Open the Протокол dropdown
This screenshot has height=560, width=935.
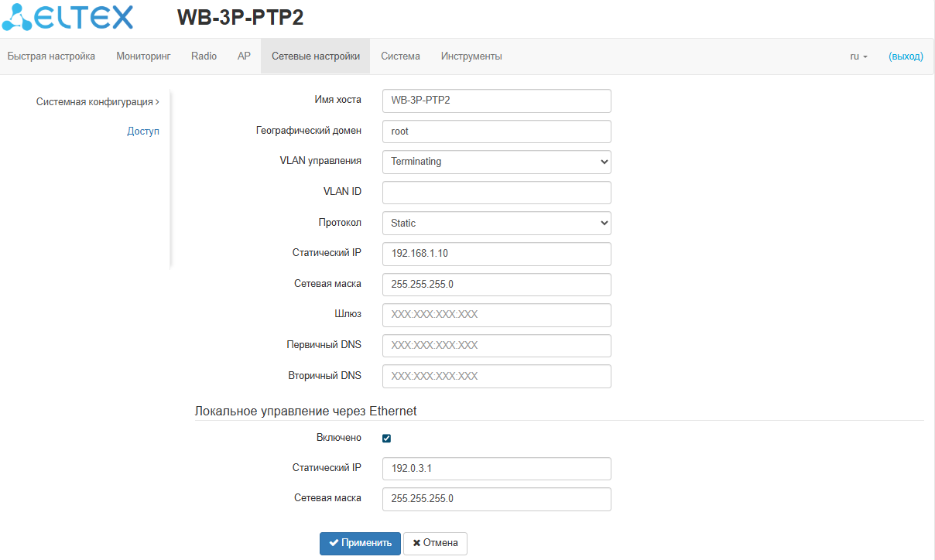pos(496,223)
